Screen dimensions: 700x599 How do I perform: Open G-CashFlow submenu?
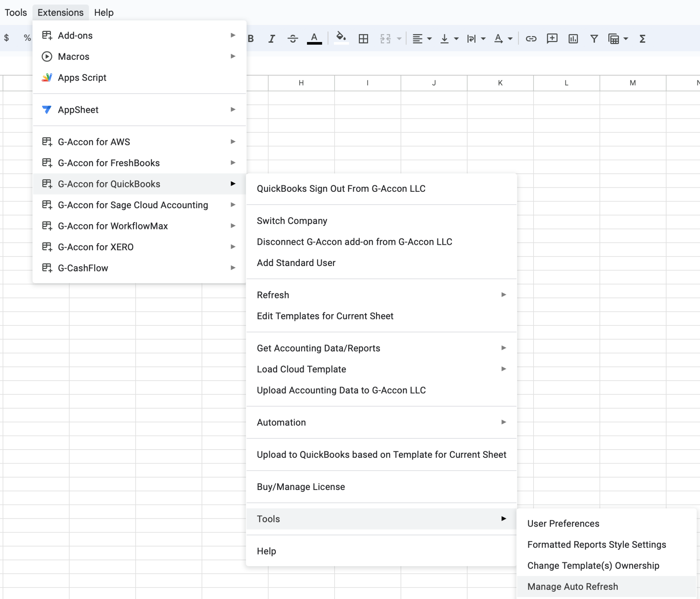point(139,268)
